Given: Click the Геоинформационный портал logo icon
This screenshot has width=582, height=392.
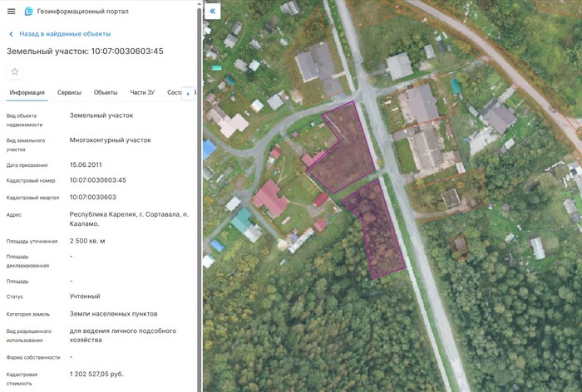Looking at the screenshot, I should coord(29,12).
